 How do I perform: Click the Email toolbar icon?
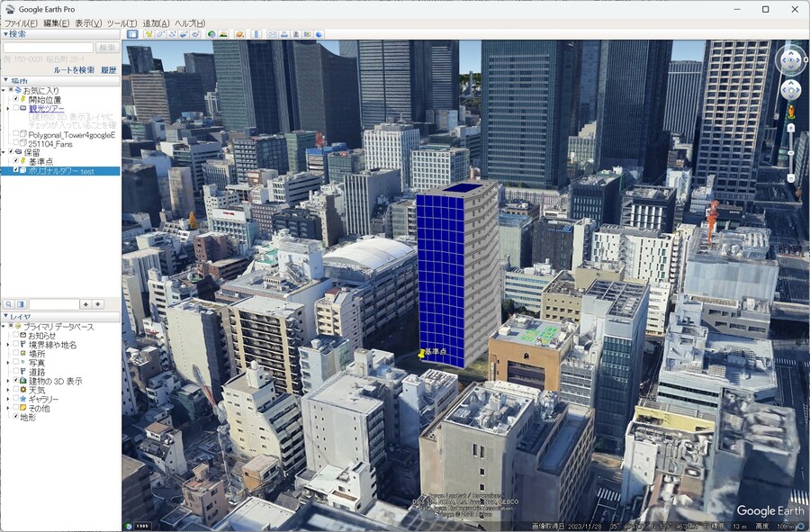click(x=273, y=34)
